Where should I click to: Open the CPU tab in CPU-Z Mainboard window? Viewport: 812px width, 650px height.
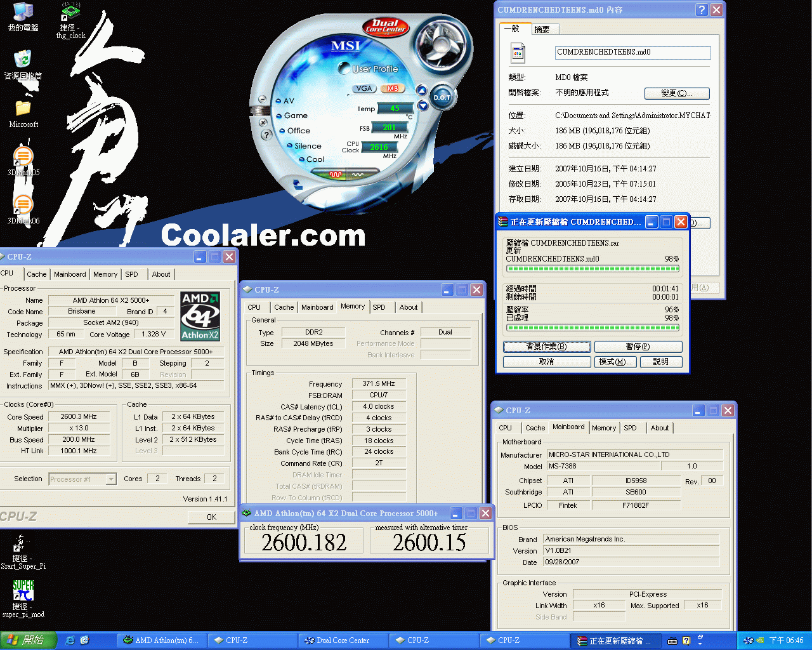[x=505, y=428]
